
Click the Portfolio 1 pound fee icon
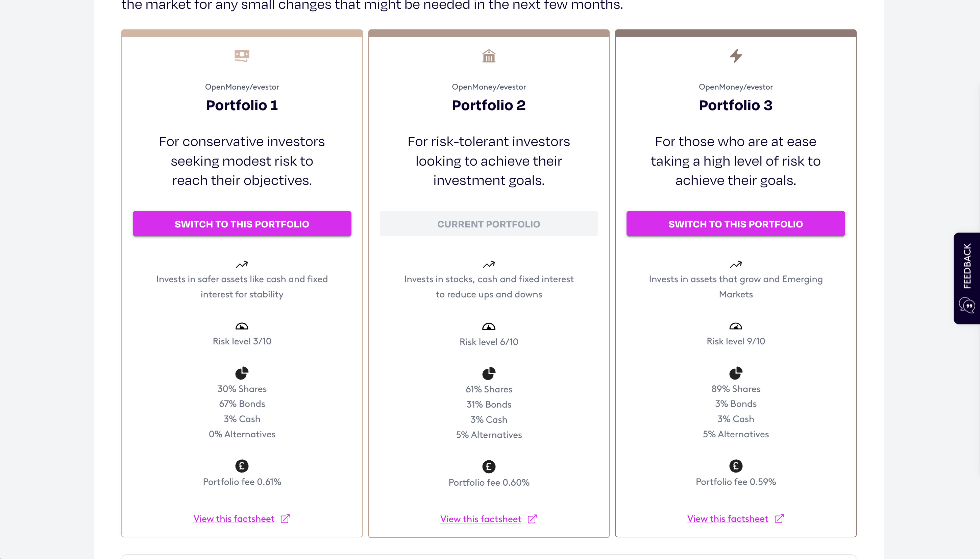(x=242, y=466)
